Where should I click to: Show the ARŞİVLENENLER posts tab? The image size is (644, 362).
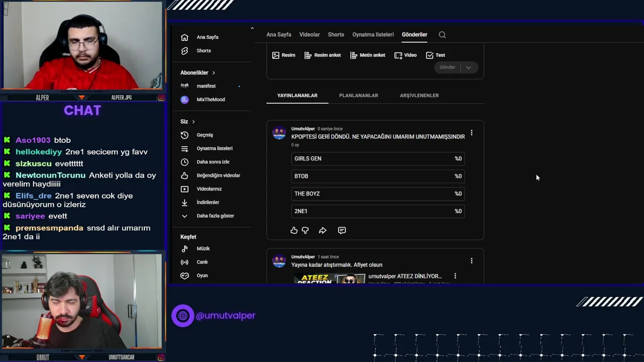point(419,96)
